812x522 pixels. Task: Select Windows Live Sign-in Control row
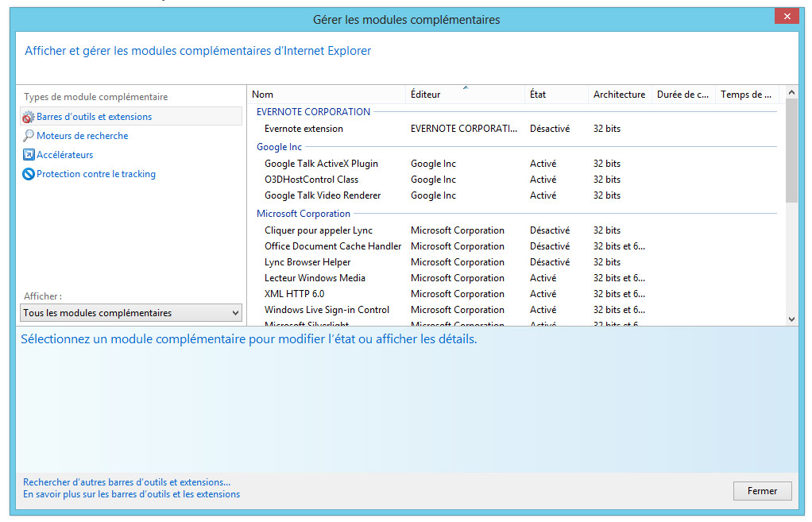[x=516, y=310]
